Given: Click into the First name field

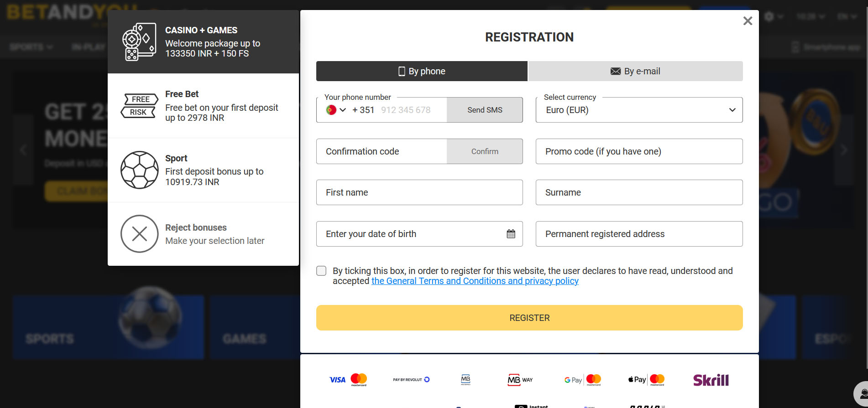Looking at the screenshot, I should 419,192.
